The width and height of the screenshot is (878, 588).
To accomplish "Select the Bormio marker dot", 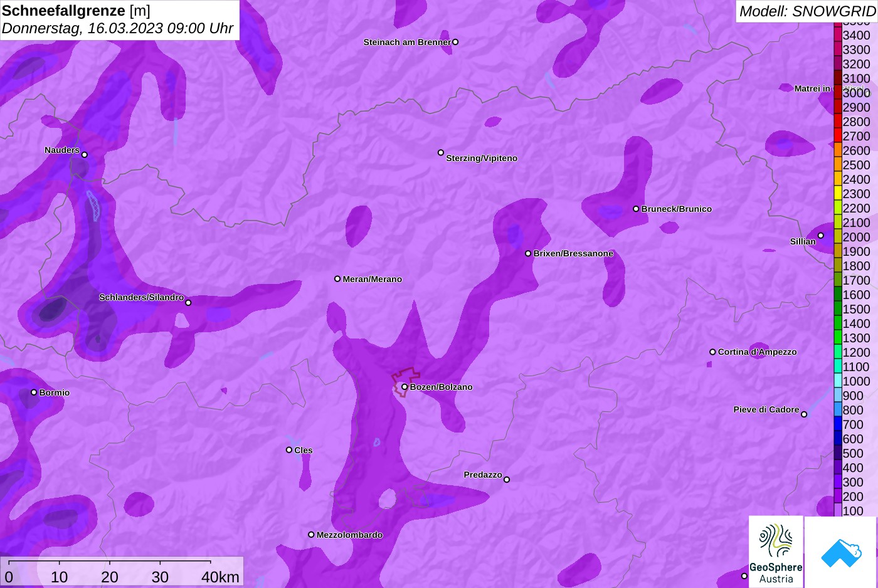I will click(x=34, y=392).
